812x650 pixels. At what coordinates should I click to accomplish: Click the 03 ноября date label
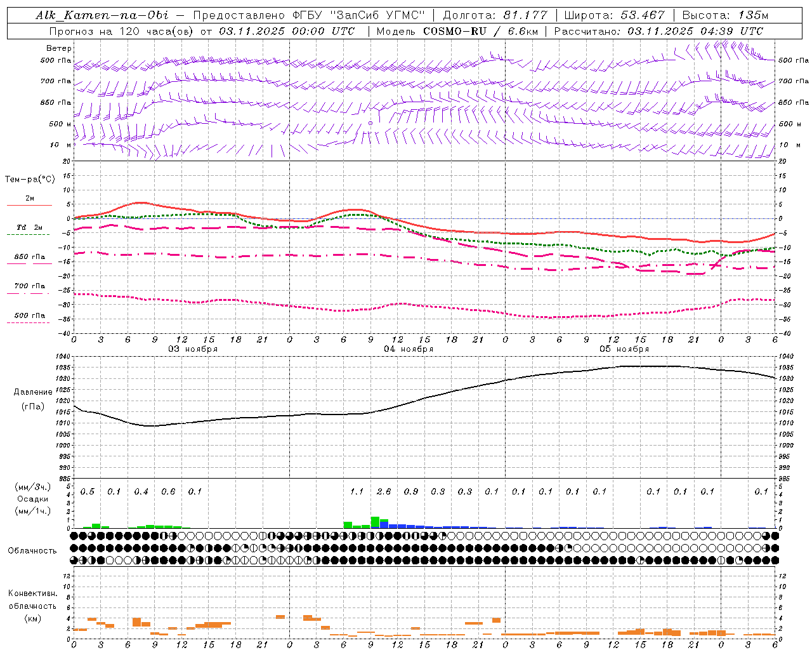tap(193, 349)
